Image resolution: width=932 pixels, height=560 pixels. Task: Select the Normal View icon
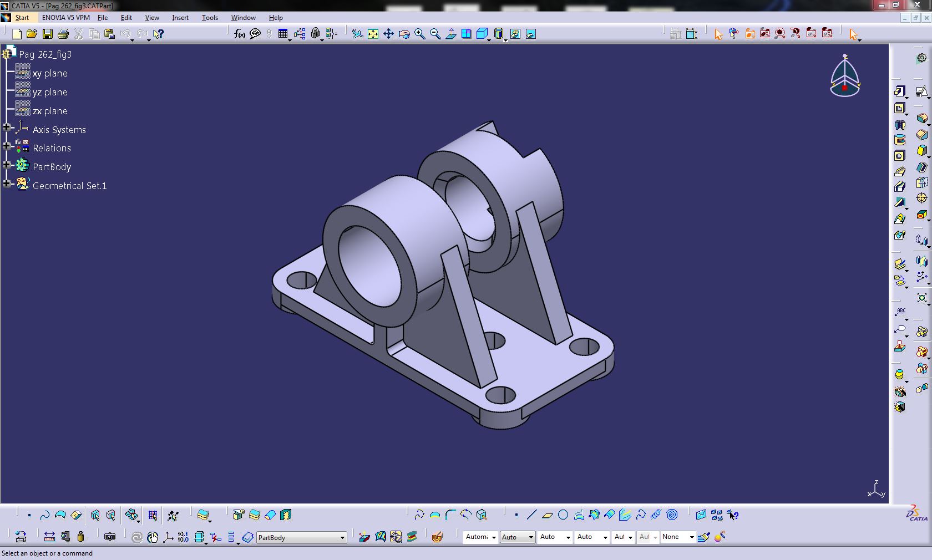tap(451, 34)
